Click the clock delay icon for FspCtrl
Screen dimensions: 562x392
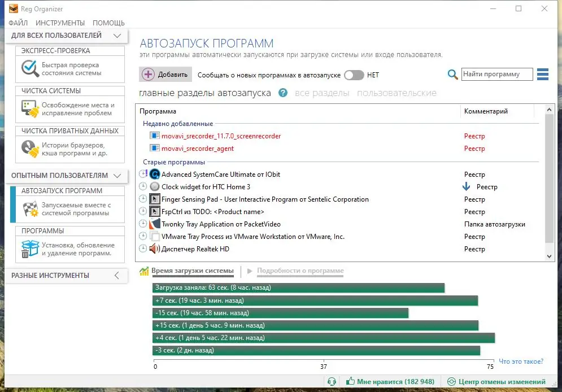[x=143, y=211]
